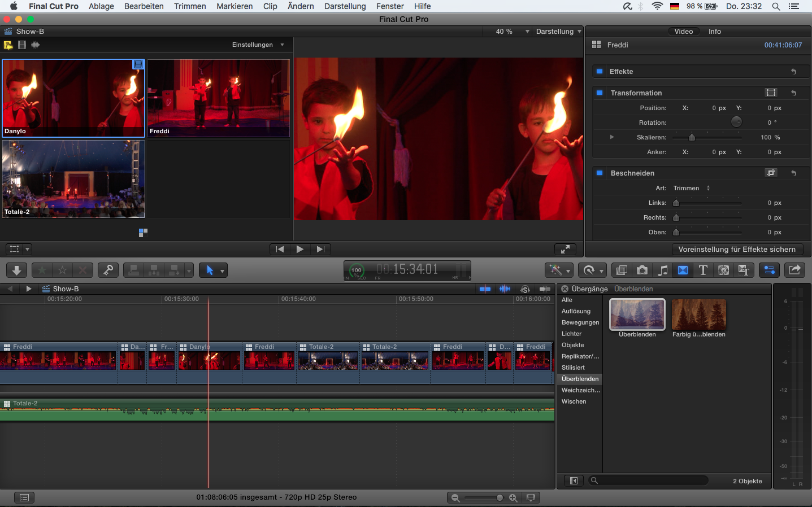Open the Ablage menu
The image size is (812, 507).
[x=101, y=6]
